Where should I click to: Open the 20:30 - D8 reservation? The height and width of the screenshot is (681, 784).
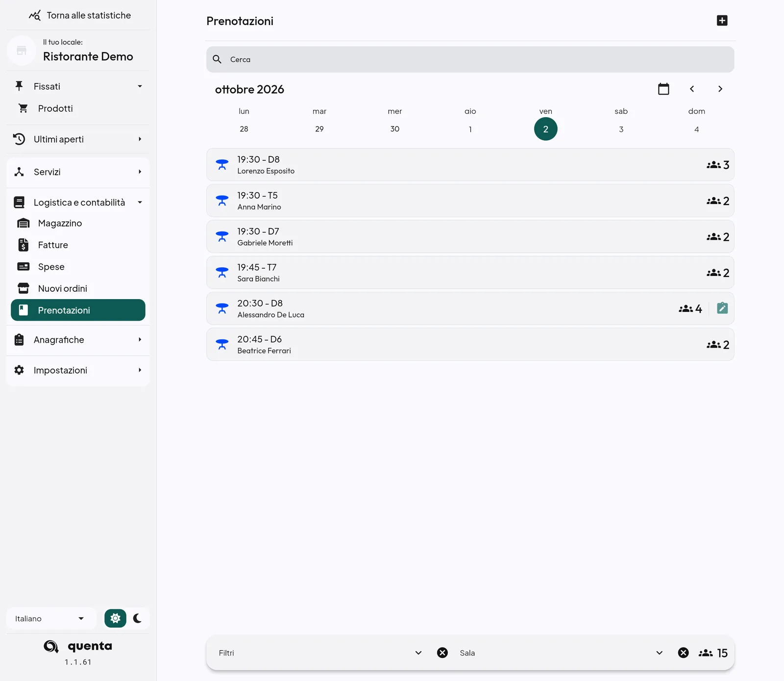470,308
